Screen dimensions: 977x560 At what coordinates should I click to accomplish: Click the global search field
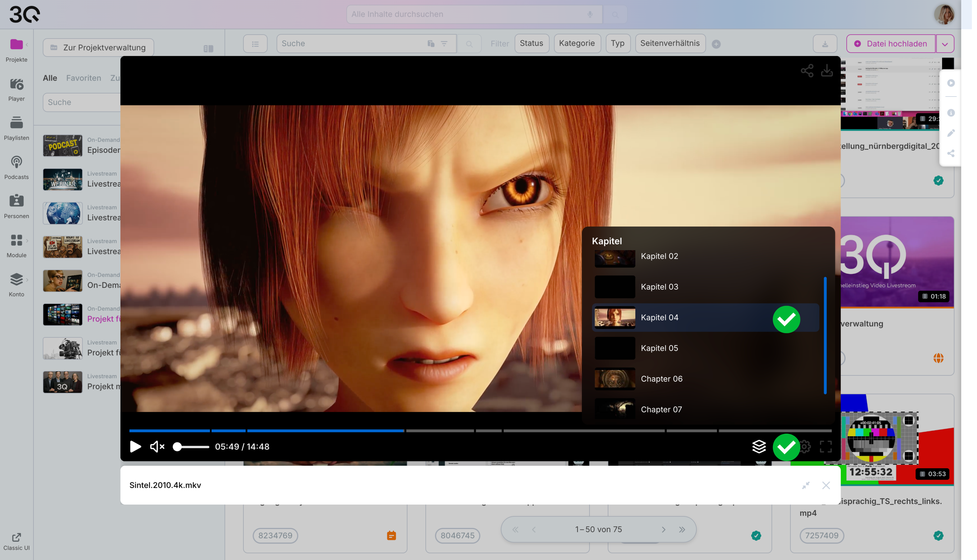click(x=469, y=14)
